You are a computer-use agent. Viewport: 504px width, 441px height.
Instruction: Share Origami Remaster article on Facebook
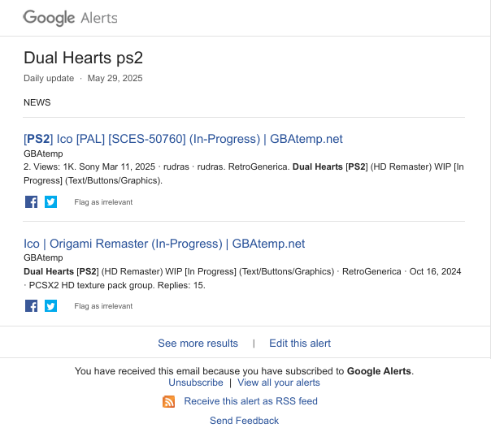pos(31,306)
